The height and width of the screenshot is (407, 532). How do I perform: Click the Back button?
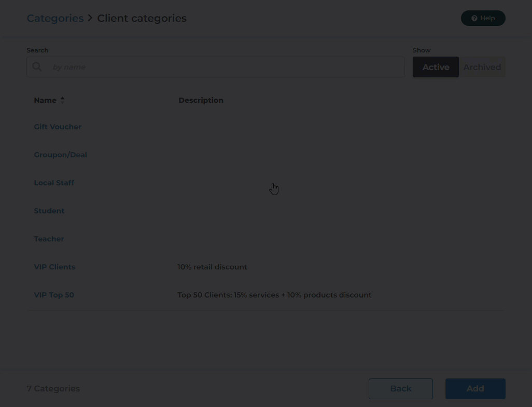tap(401, 389)
